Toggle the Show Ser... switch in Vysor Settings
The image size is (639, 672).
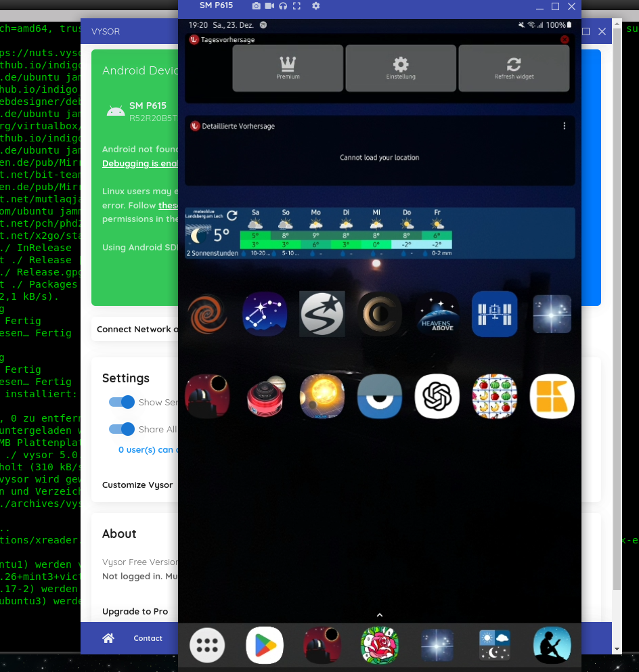point(122,402)
